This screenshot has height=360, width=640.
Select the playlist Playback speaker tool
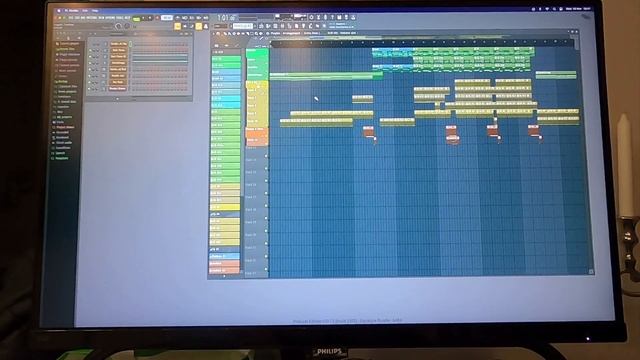[x=261, y=33]
